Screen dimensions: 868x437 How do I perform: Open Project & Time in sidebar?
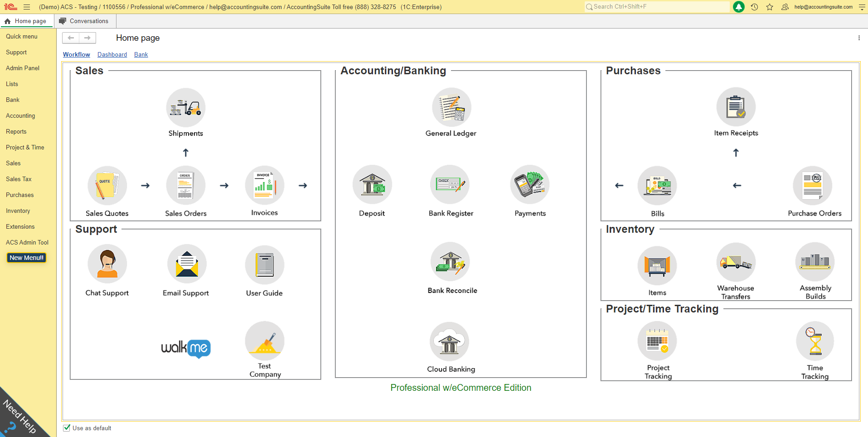click(25, 147)
